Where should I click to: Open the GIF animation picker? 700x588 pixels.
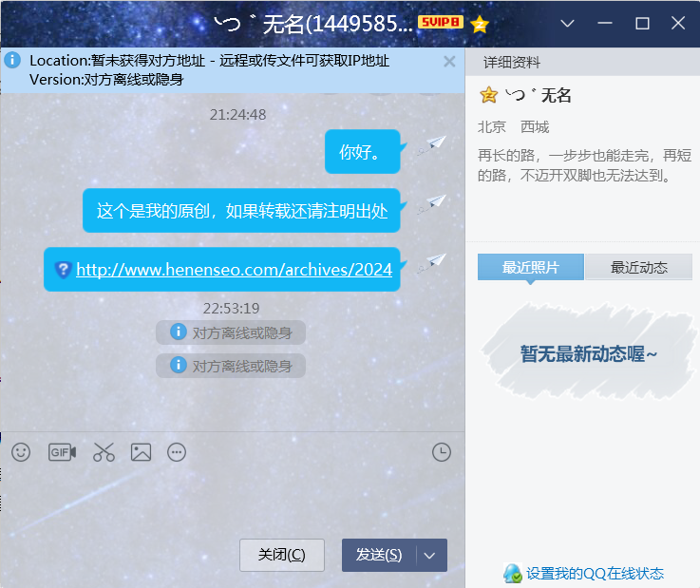coord(62,452)
